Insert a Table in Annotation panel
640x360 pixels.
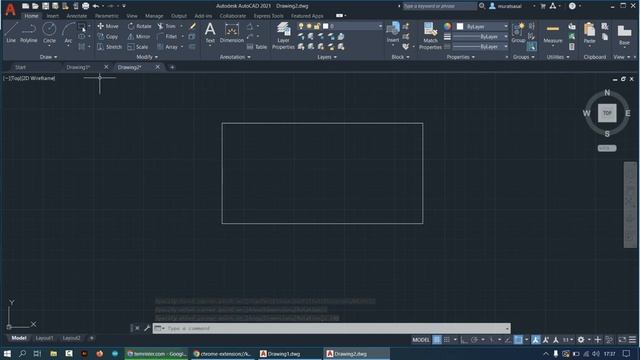tap(257, 47)
